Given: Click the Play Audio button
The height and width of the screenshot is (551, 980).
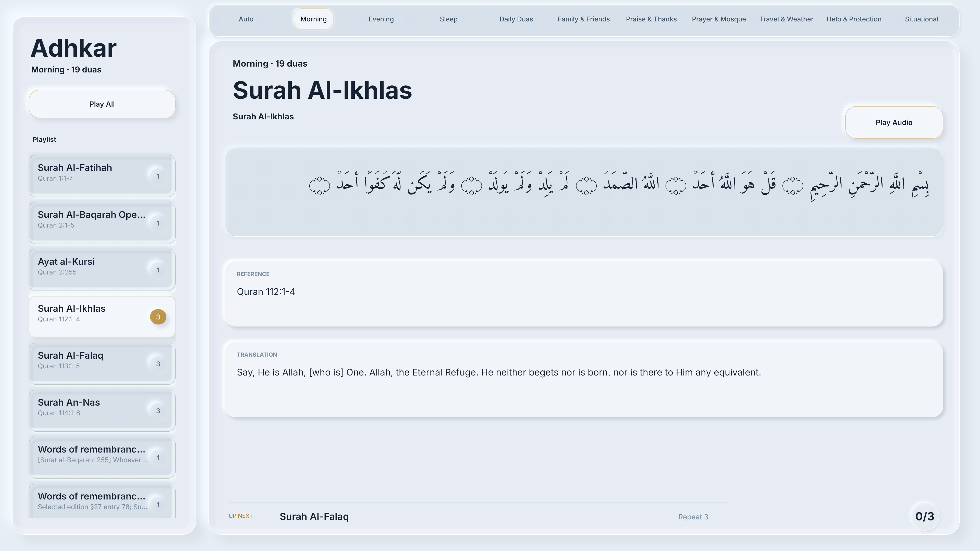Looking at the screenshot, I should pos(894,122).
